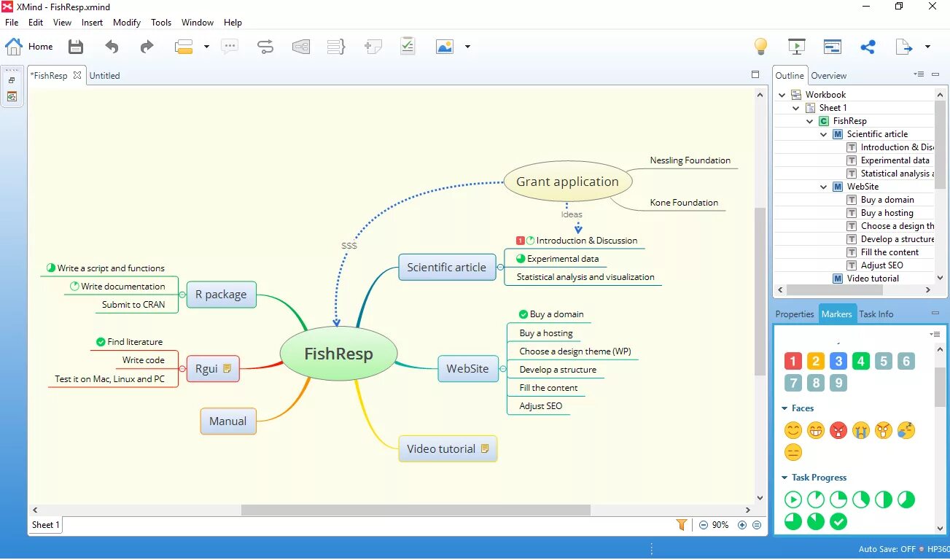The image size is (950, 560).
Task: Share the mind map
Action: (868, 47)
